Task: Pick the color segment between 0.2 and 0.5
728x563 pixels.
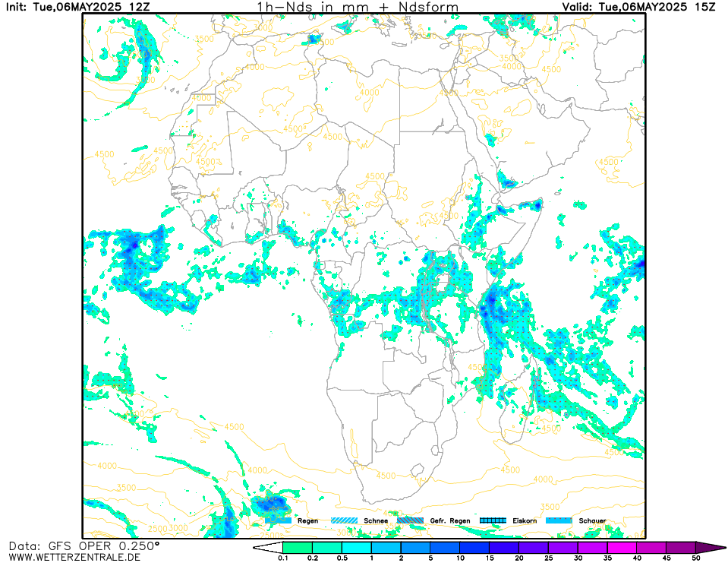Action: (x=327, y=548)
